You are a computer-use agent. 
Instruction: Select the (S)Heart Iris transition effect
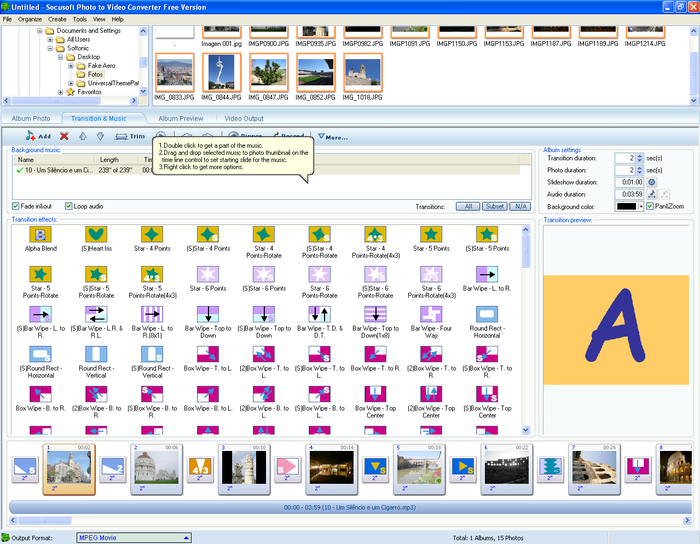pos(96,239)
